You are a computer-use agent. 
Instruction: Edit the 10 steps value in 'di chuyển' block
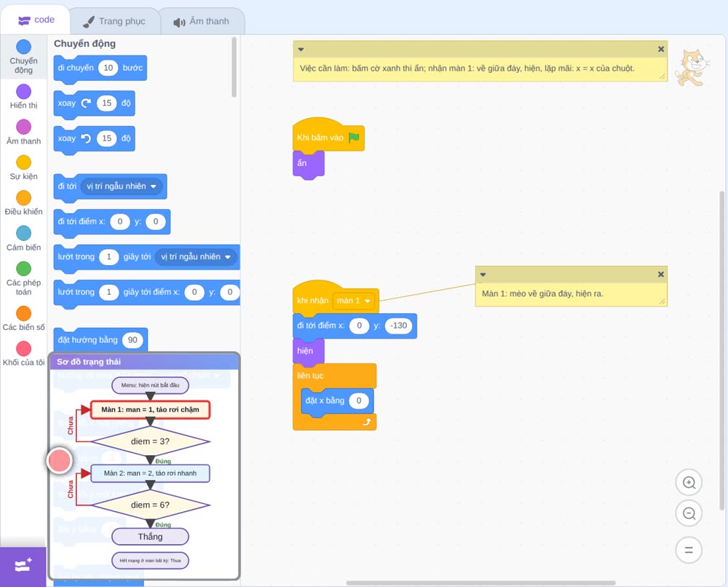pyautogui.click(x=108, y=68)
